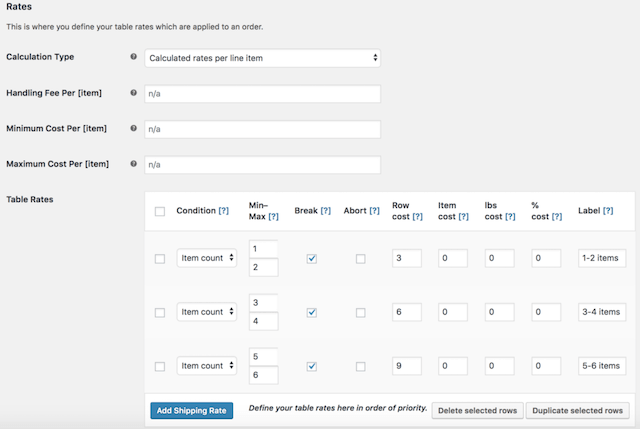Open the Break column [?] help link
This screenshot has height=429, width=640.
pos(327,211)
